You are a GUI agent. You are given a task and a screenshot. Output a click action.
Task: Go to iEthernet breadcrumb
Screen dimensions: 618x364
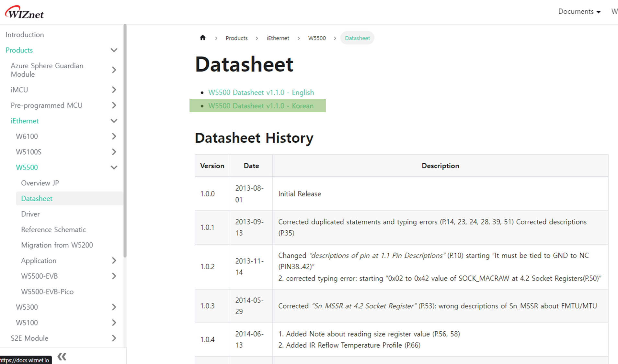(278, 38)
